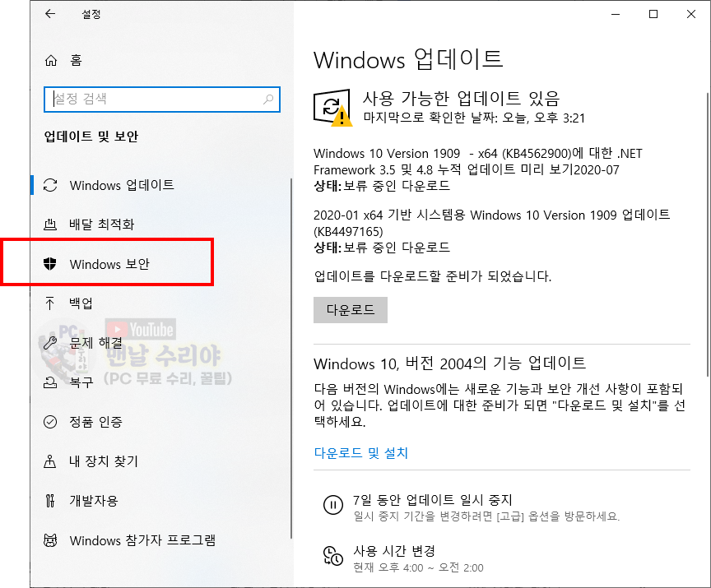Open the home icon in sidebar
This screenshot has height=588, width=711.
coord(51,60)
